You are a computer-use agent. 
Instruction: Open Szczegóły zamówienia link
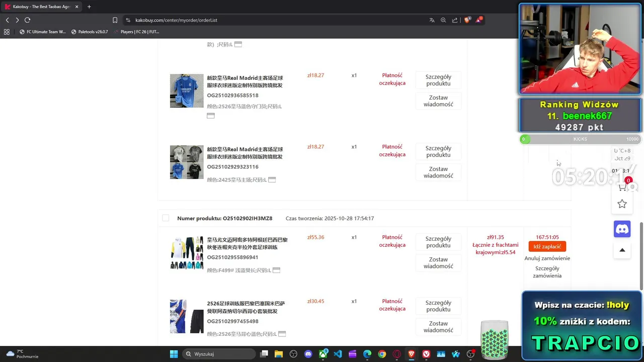547,272
